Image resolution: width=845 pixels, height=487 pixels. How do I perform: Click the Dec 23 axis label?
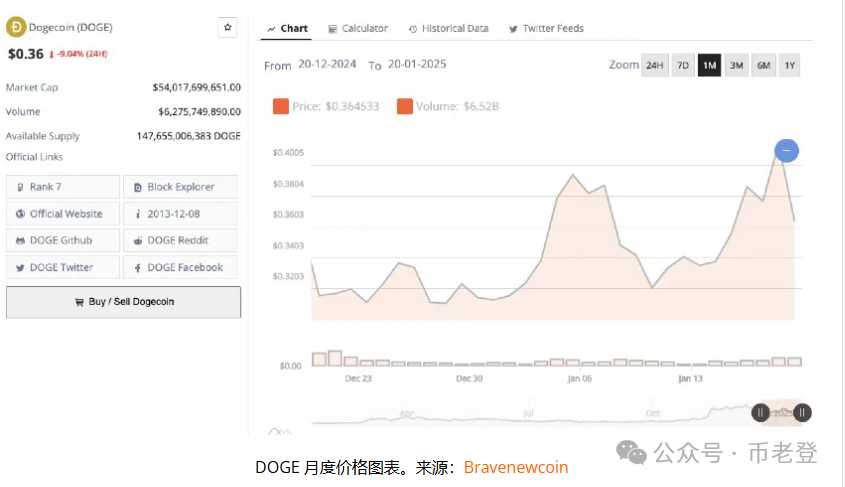pos(358,379)
